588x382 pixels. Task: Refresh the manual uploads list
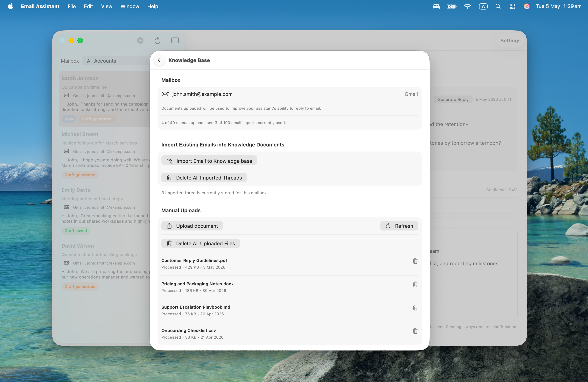click(x=399, y=226)
